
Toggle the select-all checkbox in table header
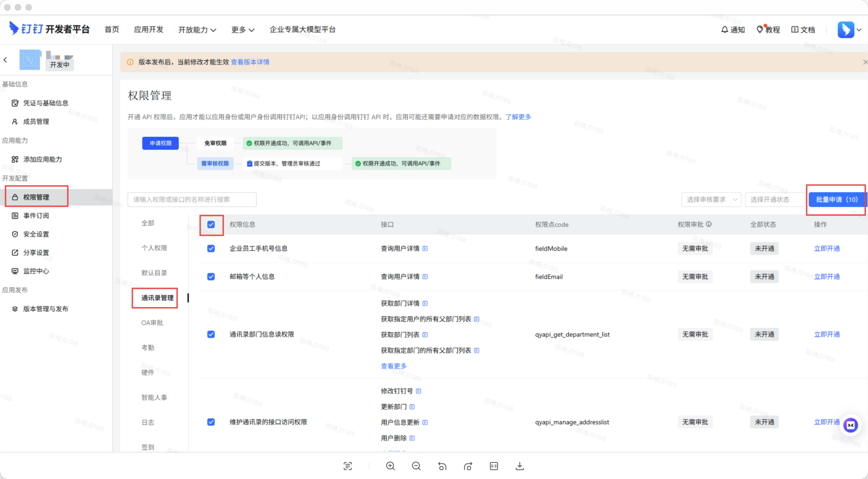(x=211, y=225)
